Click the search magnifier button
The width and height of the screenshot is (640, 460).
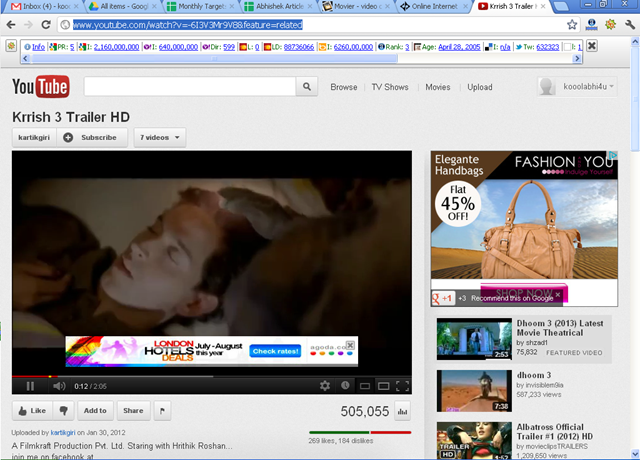click(x=307, y=87)
